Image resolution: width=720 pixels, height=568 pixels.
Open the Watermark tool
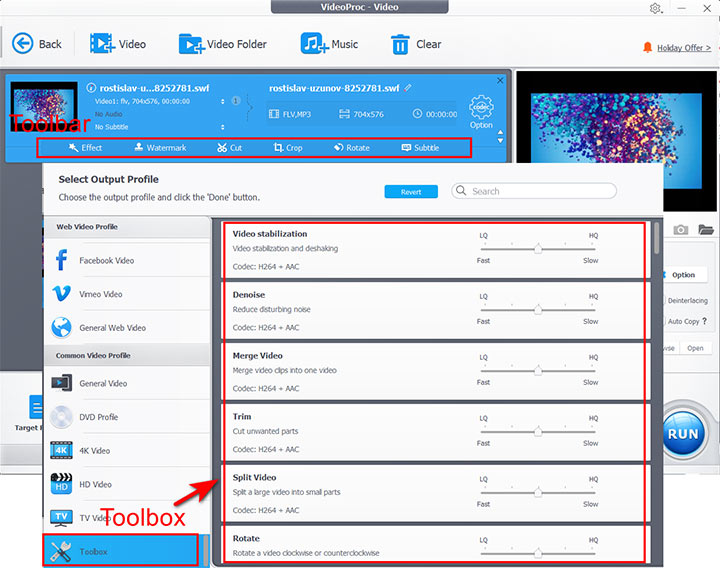coord(160,148)
